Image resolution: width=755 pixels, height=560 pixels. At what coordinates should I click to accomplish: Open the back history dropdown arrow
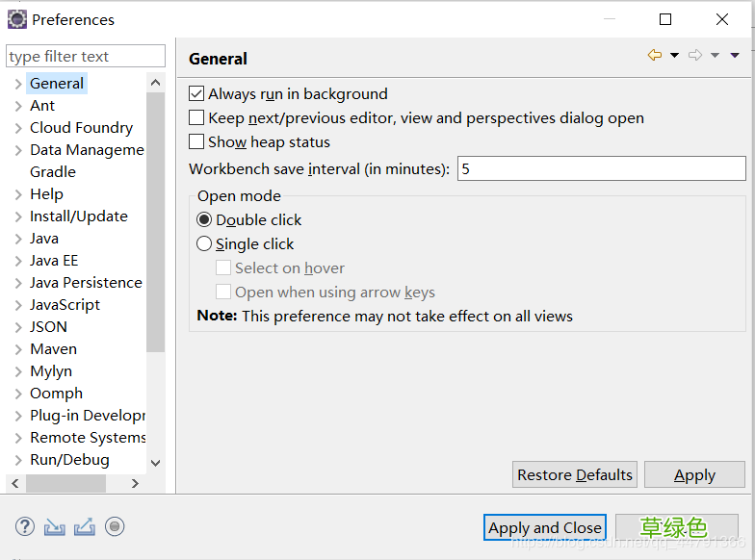tap(674, 56)
